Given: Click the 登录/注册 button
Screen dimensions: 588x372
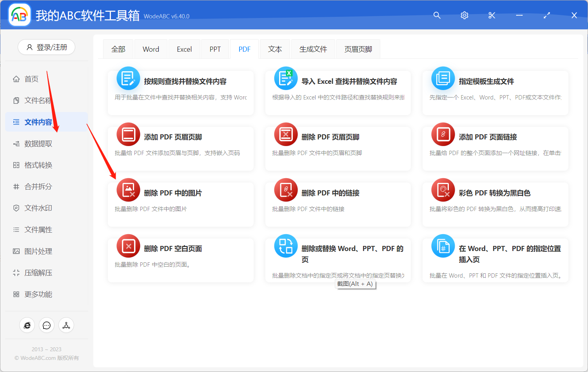Looking at the screenshot, I should click(46, 47).
